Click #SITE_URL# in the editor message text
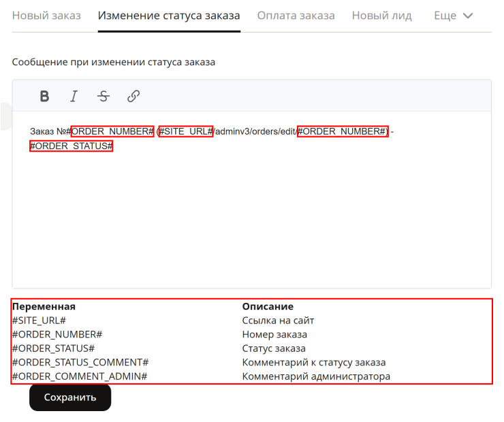Screen dimensions: 504x422 [186, 131]
